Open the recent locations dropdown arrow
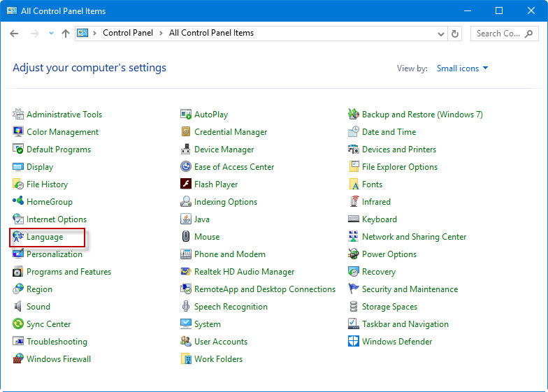 click(52, 34)
